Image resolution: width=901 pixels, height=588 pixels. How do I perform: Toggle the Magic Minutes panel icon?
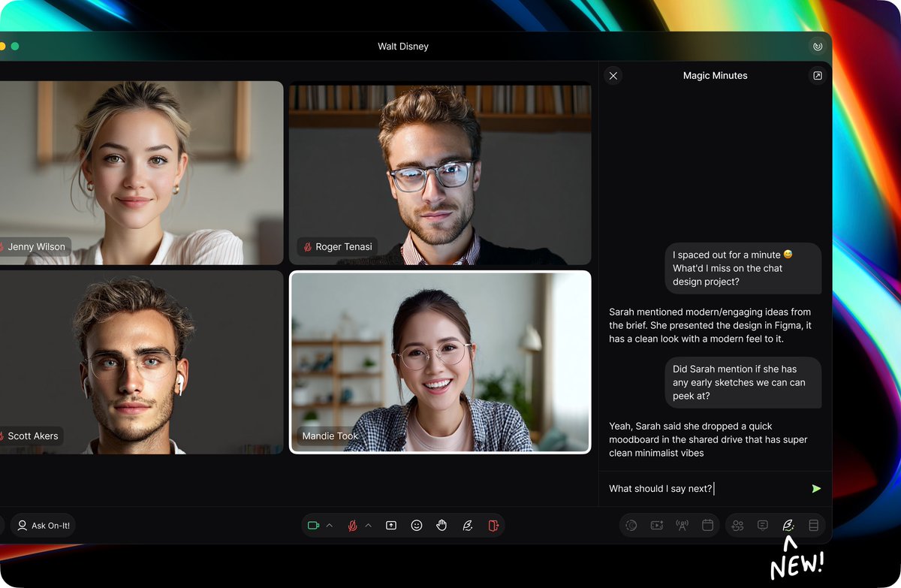[788, 526]
